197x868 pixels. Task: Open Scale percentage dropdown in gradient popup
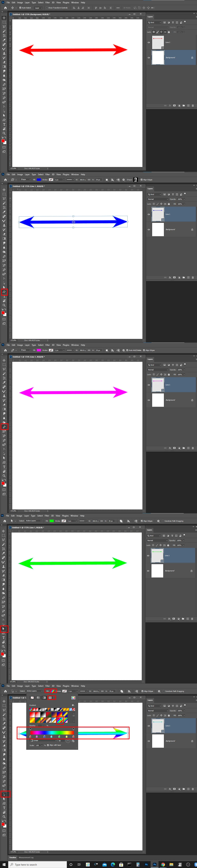pos(42,745)
